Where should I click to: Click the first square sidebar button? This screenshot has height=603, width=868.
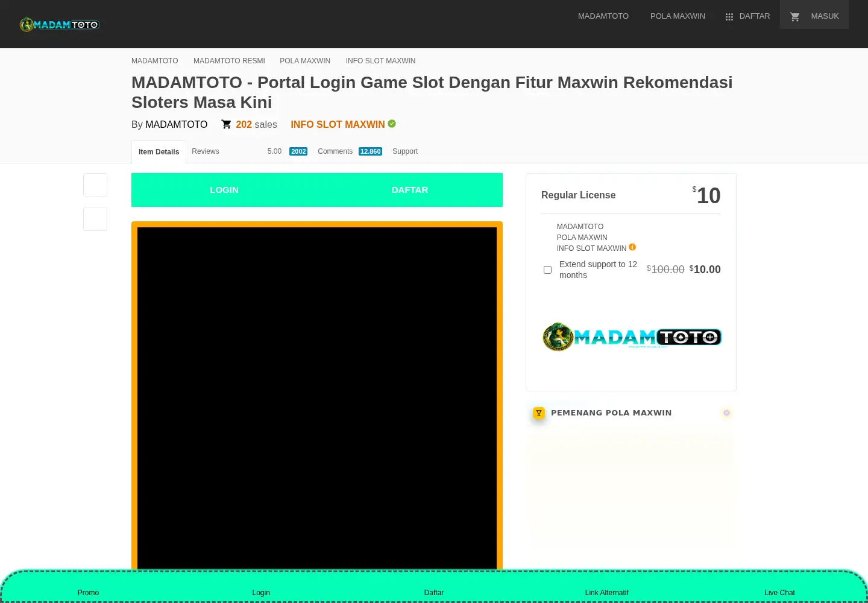click(95, 185)
